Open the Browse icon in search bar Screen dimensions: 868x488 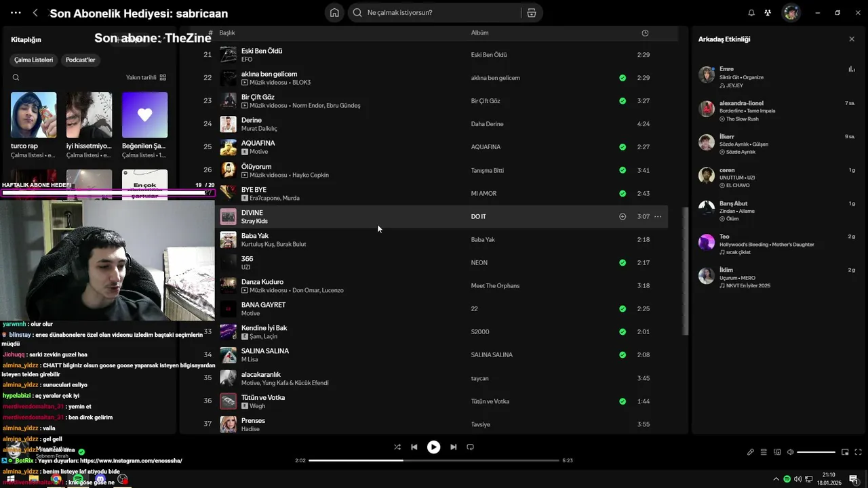click(x=531, y=12)
